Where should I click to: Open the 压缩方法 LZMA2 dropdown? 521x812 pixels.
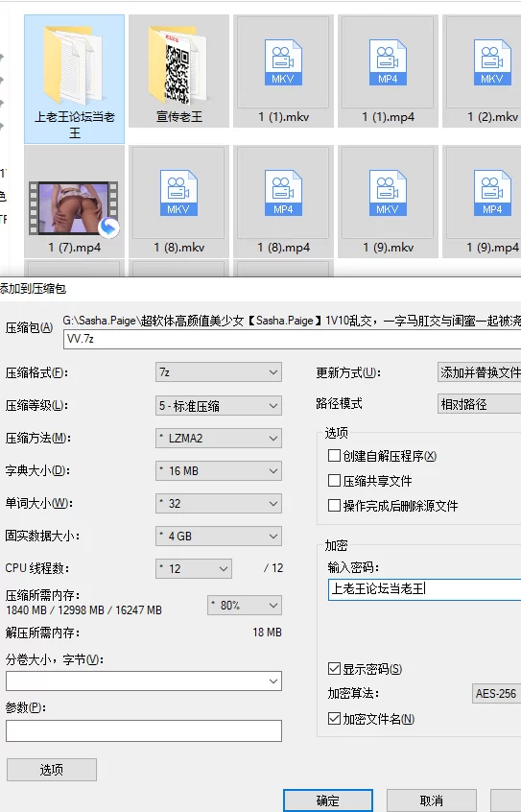219,438
